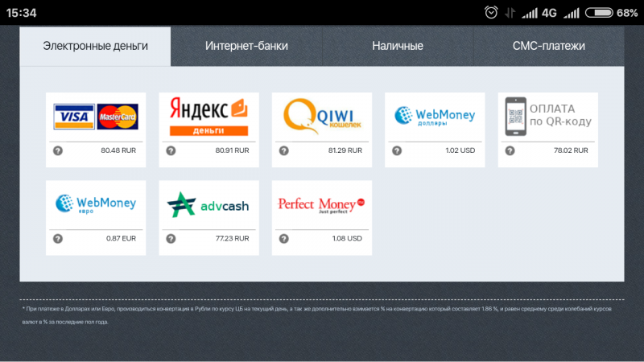The height and width of the screenshot is (362, 644).
Task: Open the Интернет-банки tab
Action: point(246,46)
